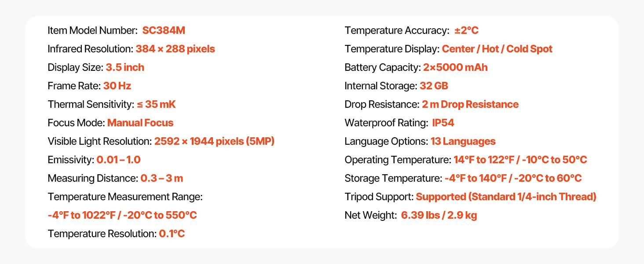Click the Manual Focus text
The height and width of the screenshot is (264, 644).
[140, 123]
